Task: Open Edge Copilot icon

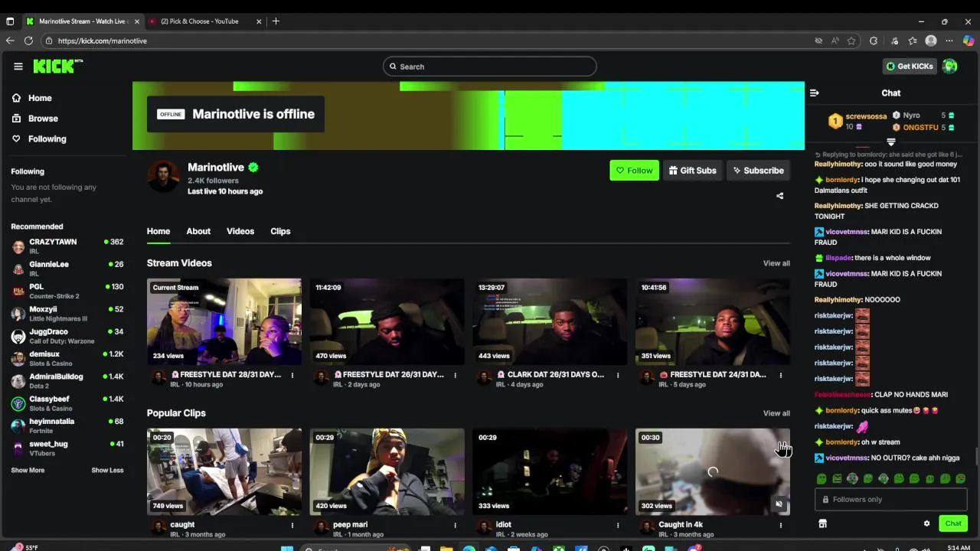Action: (x=968, y=41)
